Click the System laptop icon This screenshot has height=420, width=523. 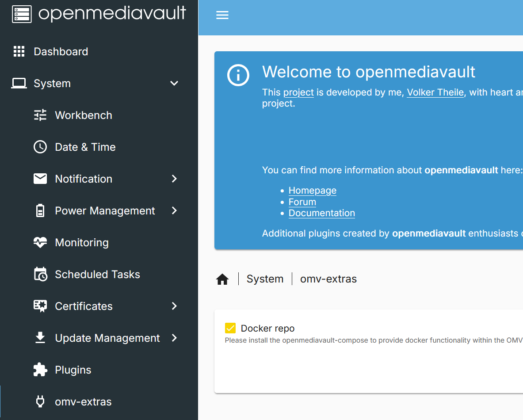click(19, 84)
